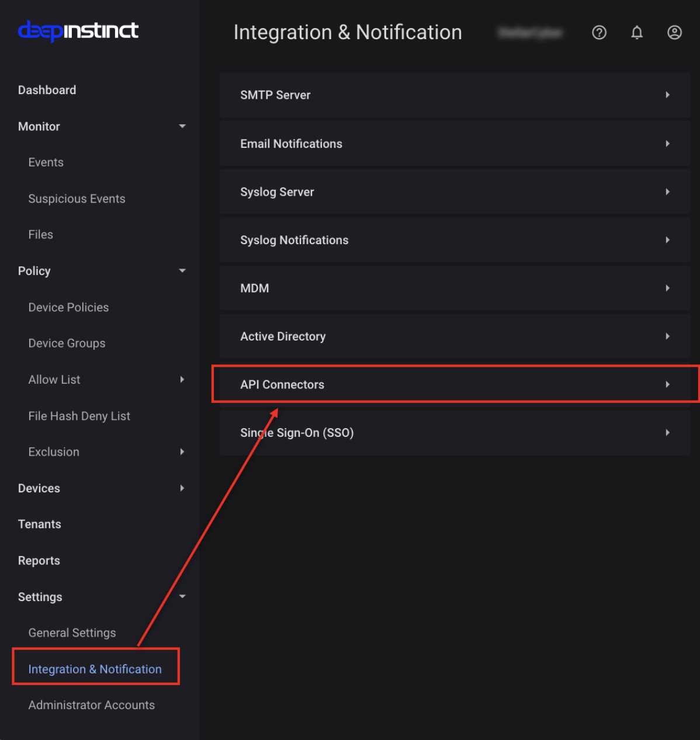
Task: Click Active Directory label
Action: click(x=283, y=336)
